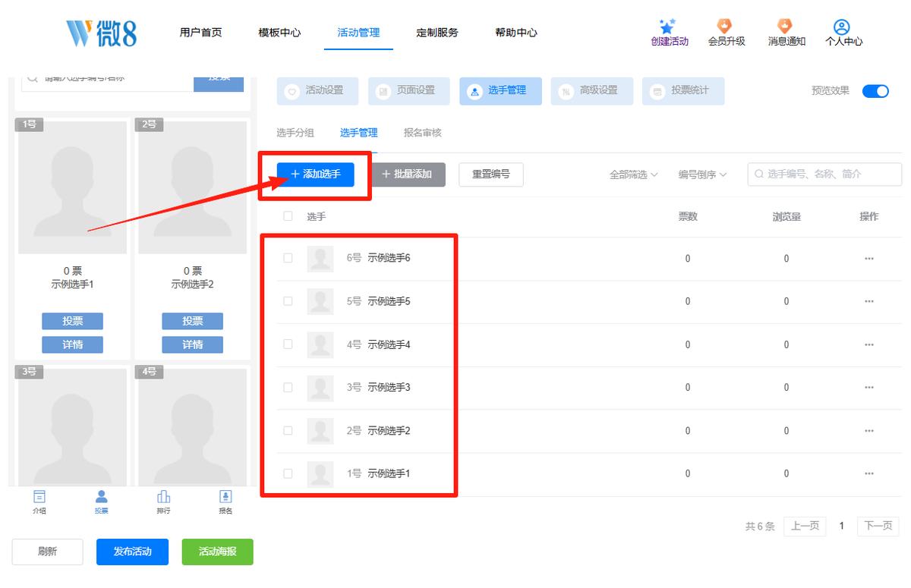Click avatar thumbnail of 示例选手6 row
This screenshot has width=911, height=588.
320,259
